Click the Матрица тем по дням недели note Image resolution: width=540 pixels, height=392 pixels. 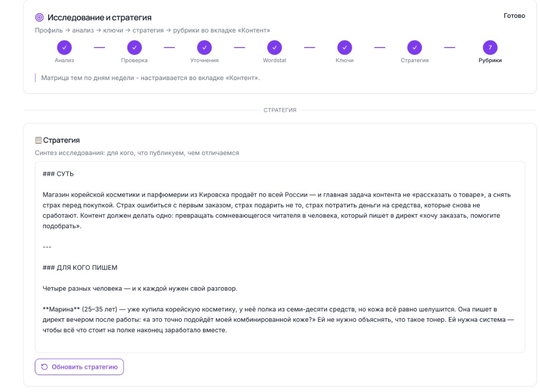point(150,78)
